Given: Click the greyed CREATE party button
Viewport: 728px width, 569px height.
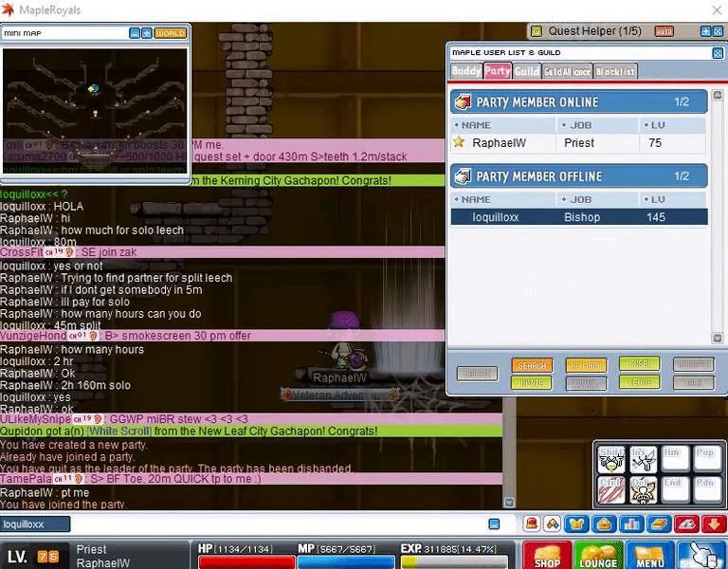Looking at the screenshot, I should (x=478, y=374).
